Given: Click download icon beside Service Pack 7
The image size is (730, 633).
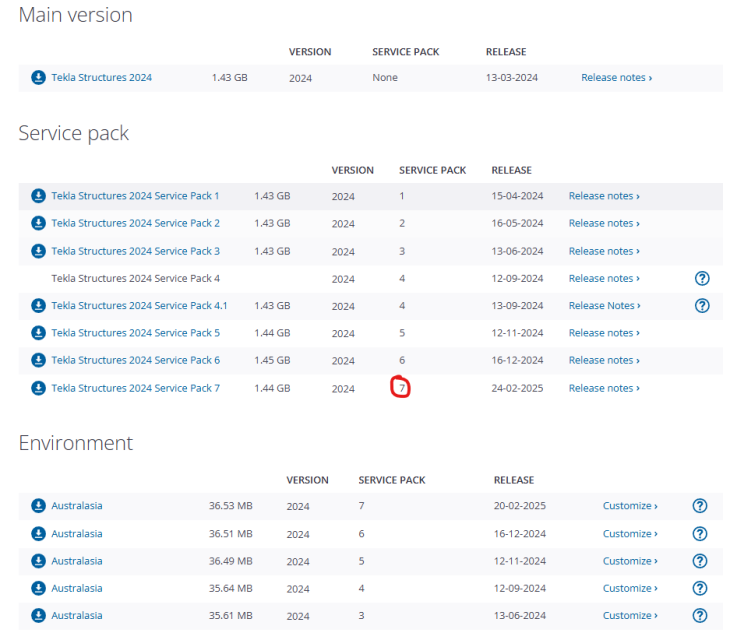Looking at the screenshot, I should tap(38, 388).
